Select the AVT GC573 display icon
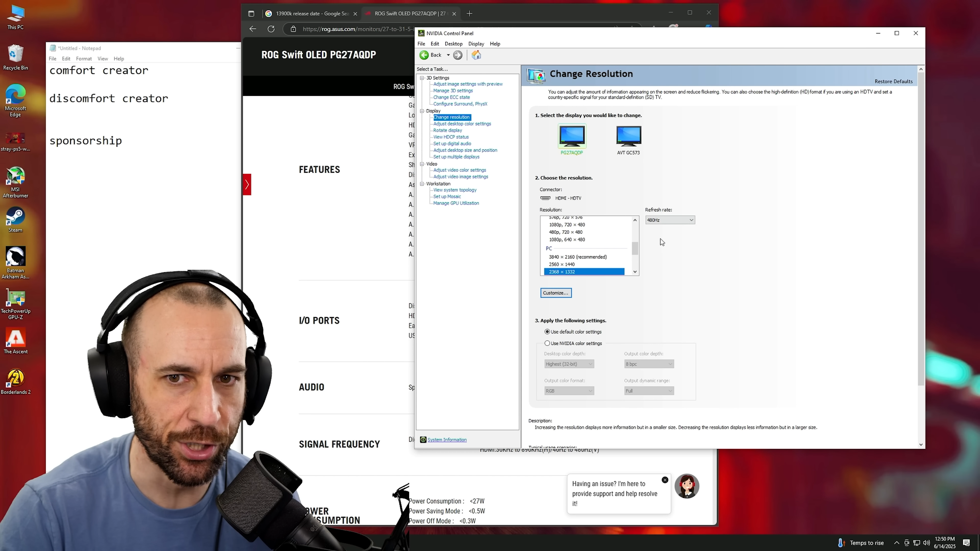 629,140
